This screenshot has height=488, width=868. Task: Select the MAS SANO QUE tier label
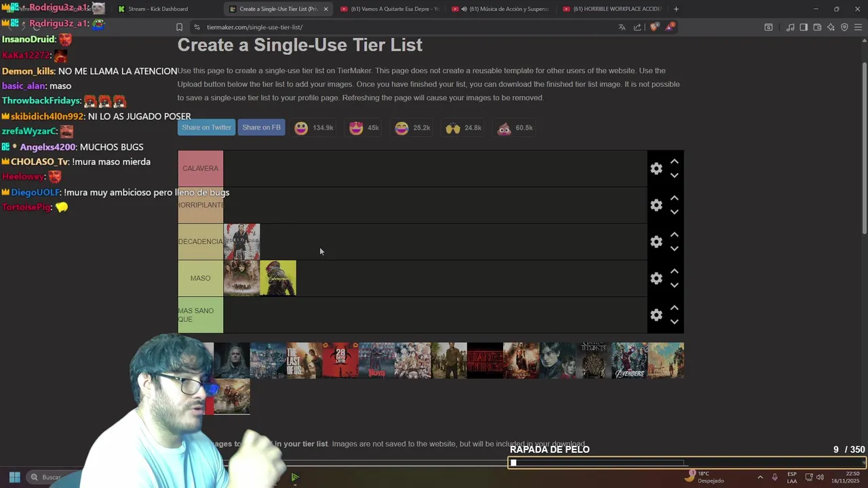click(x=200, y=314)
